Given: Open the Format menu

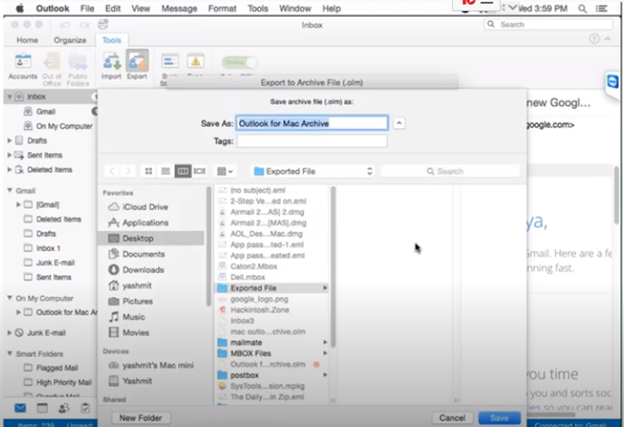Looking at the screenshot, I should click(222, 8).
